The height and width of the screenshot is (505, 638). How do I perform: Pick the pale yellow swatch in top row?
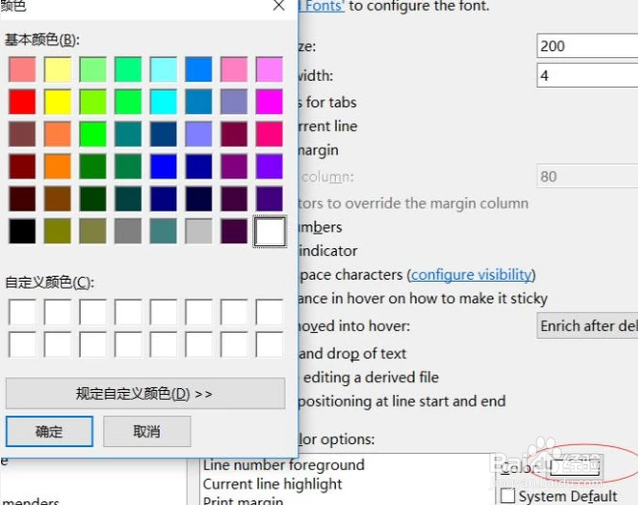pyautogui.click(x=57, y=69)
